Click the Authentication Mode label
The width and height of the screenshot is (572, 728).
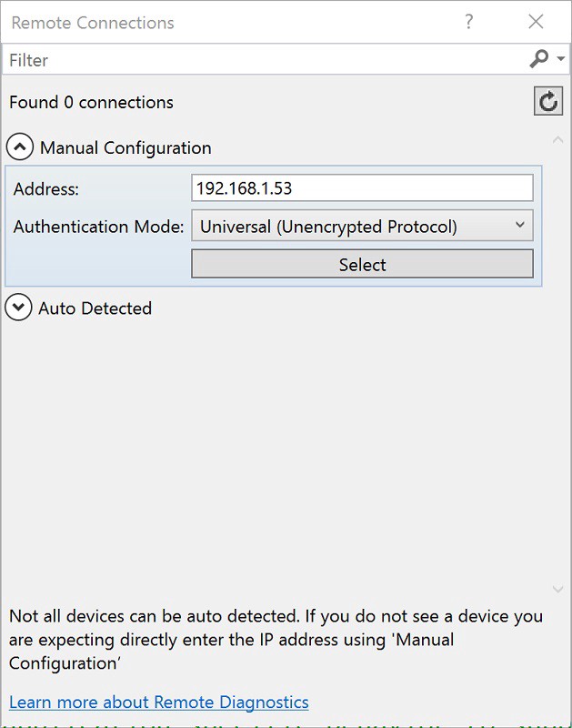coord(98,227)
